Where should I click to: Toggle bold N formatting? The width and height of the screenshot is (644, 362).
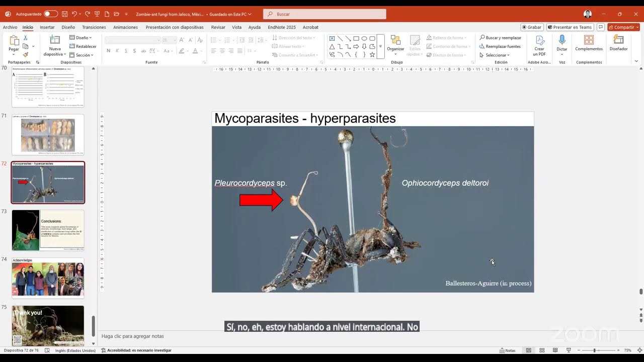click(x=109, y=51)
